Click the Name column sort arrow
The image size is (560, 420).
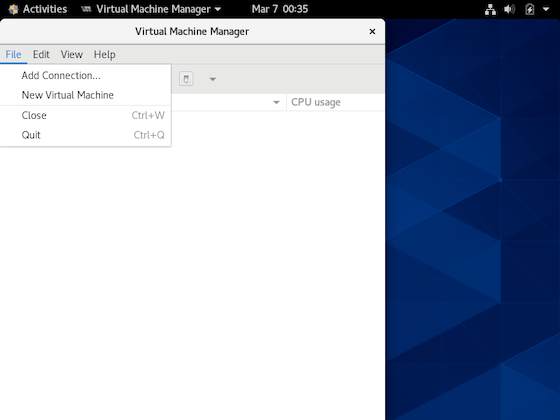276,102
